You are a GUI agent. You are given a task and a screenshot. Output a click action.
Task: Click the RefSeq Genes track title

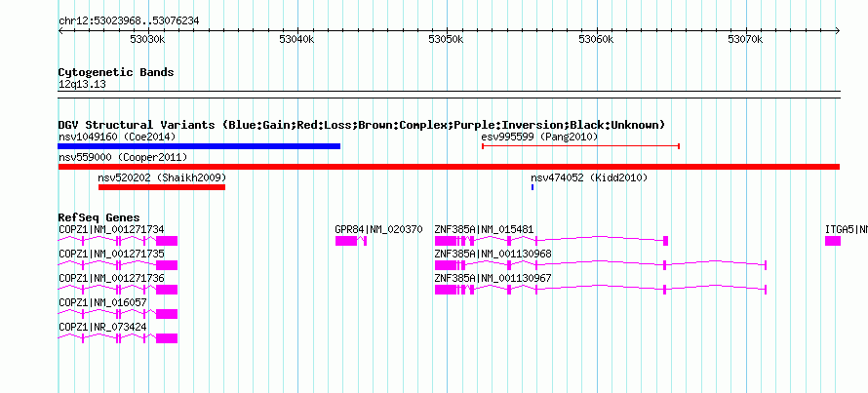click(x=99, y=217)
